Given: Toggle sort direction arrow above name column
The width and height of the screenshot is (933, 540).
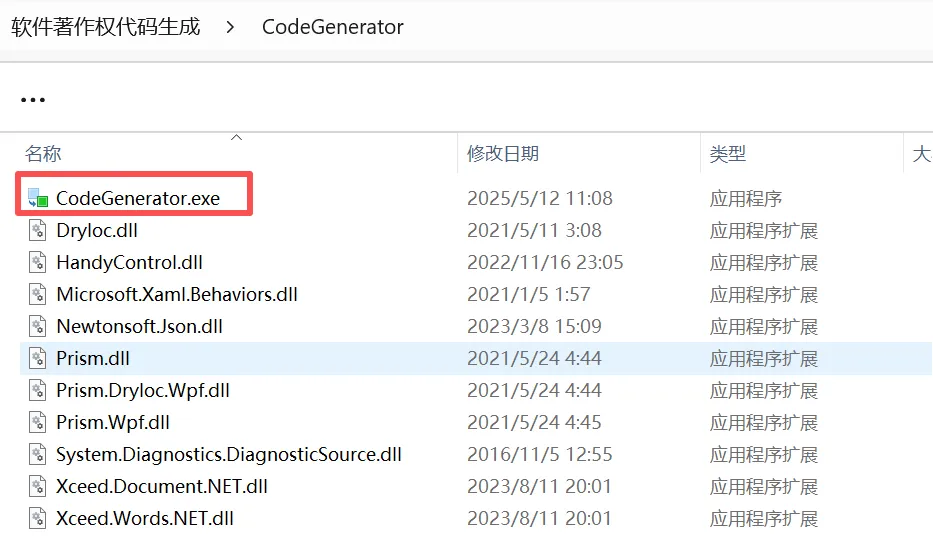Looking at the screenshot, I should point(237,137).
